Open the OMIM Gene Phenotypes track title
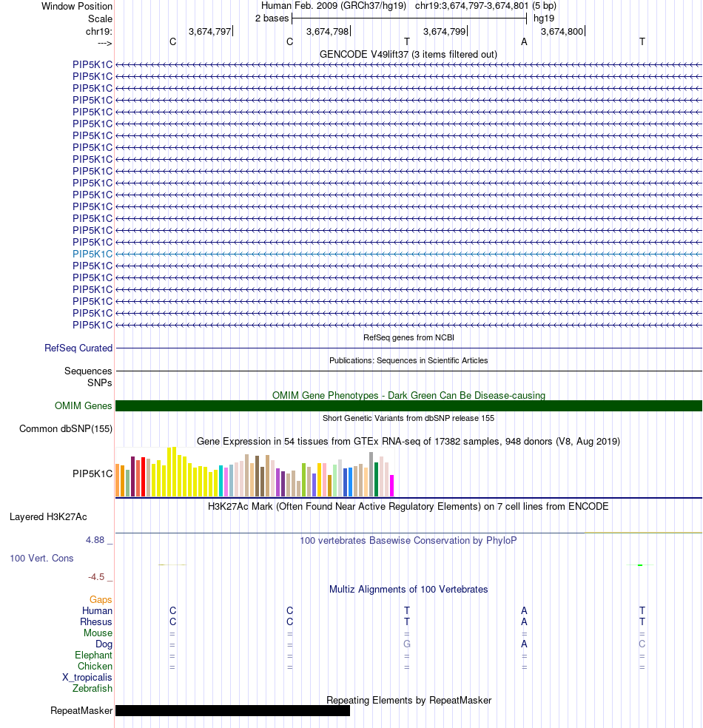The width and height of the screenshot is (703, 728). click(x=408, y=395)
